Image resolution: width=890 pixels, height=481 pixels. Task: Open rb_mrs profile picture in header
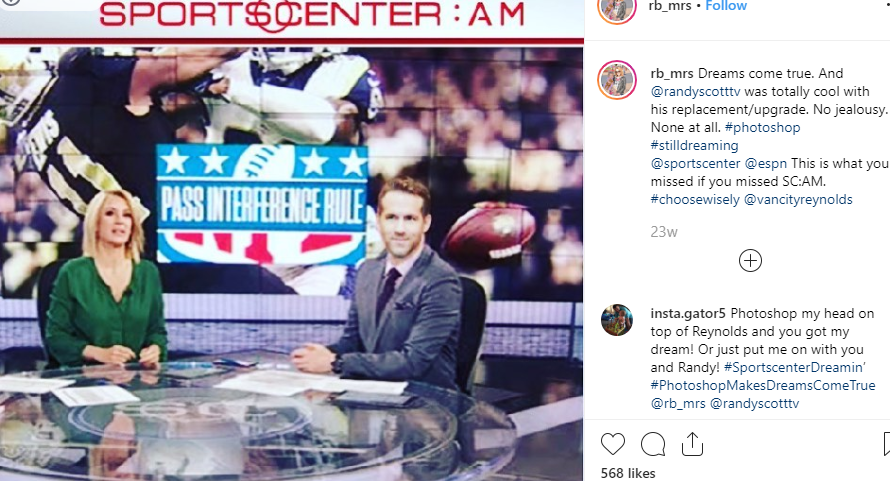click(x=617, y=8)
